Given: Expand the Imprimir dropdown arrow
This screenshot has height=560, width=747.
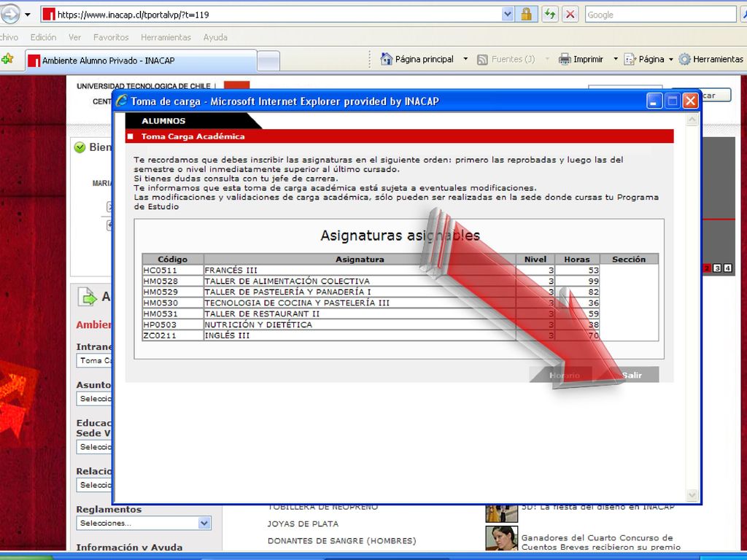Looking at the screenshot, I should (616, 59).
